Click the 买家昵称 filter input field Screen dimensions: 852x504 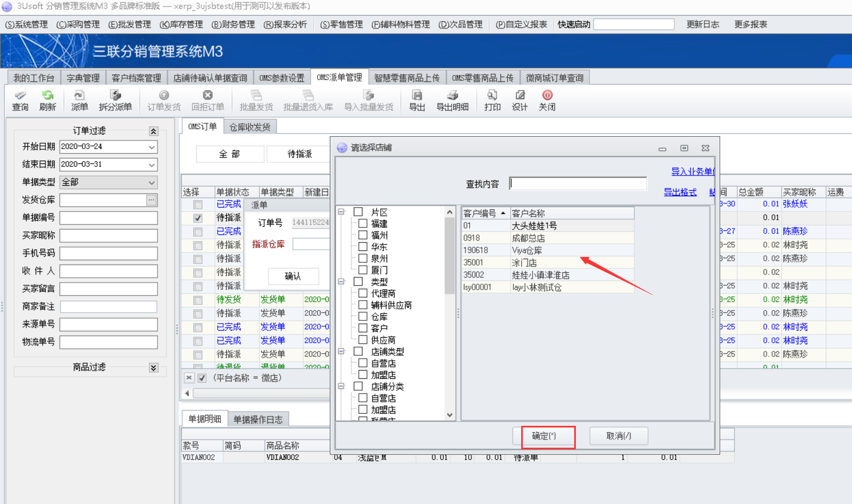coord(109,236)
